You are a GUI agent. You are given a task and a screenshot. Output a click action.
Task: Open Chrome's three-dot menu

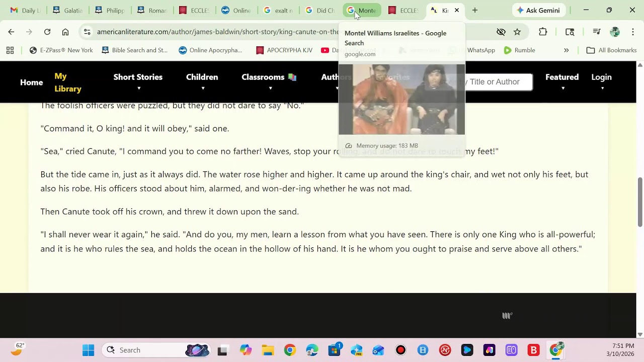click(633, 32)
